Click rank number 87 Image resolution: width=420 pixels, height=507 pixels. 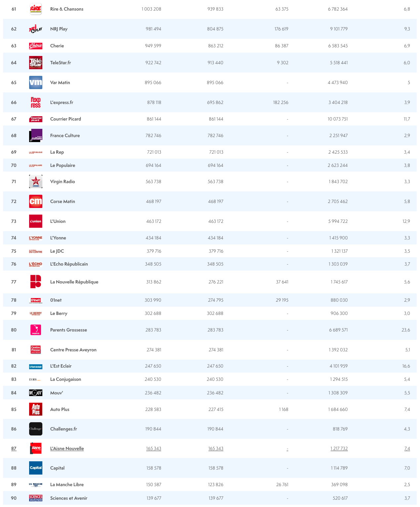14,448
